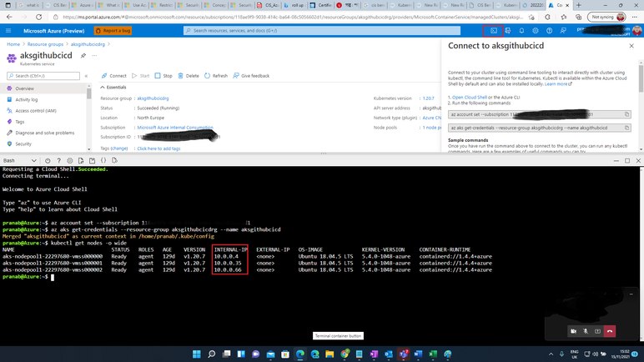Viewport: 644px width, 362px height.
Task: Reload the browser page
Action: [x=38, y=17]
